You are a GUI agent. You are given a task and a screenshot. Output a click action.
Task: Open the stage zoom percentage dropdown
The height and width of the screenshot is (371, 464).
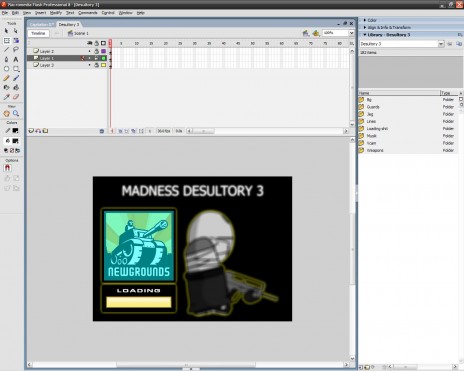[x=351, y=33]
